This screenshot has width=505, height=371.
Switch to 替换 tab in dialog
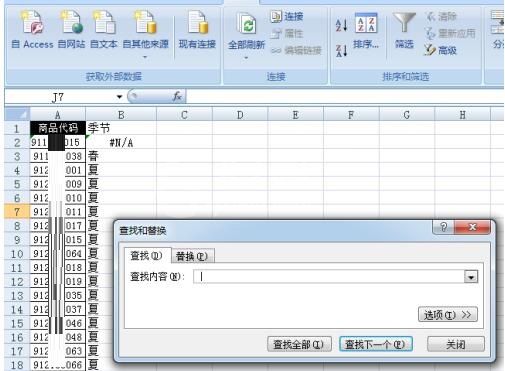coord(192,256)
